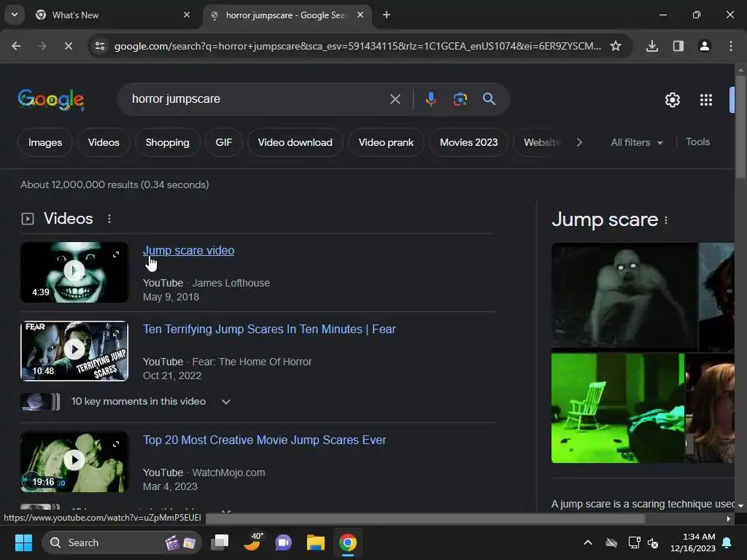Select the Videos filter chip
Viewport: 747px width, 560px height.
(x=104, y=142)
